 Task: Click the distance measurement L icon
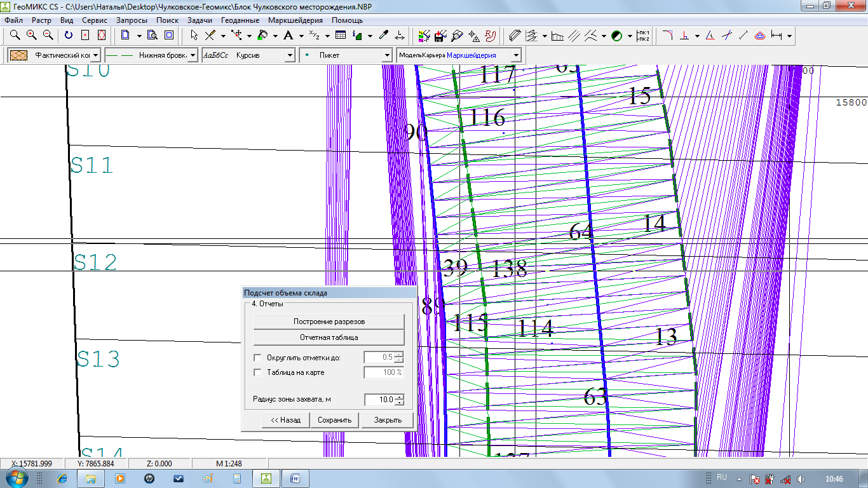pos(400,36)
